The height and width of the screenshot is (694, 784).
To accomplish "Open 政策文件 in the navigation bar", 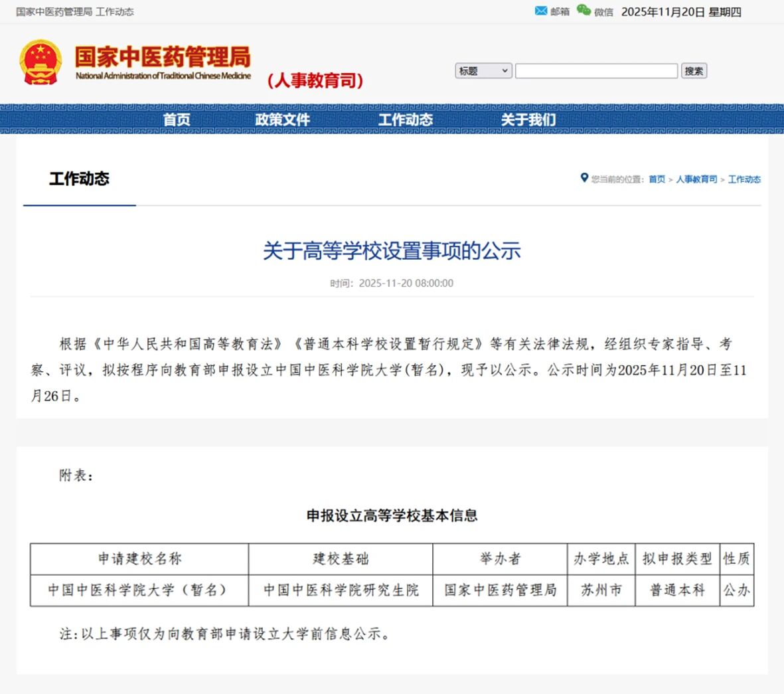I will [x=282, y=120].
